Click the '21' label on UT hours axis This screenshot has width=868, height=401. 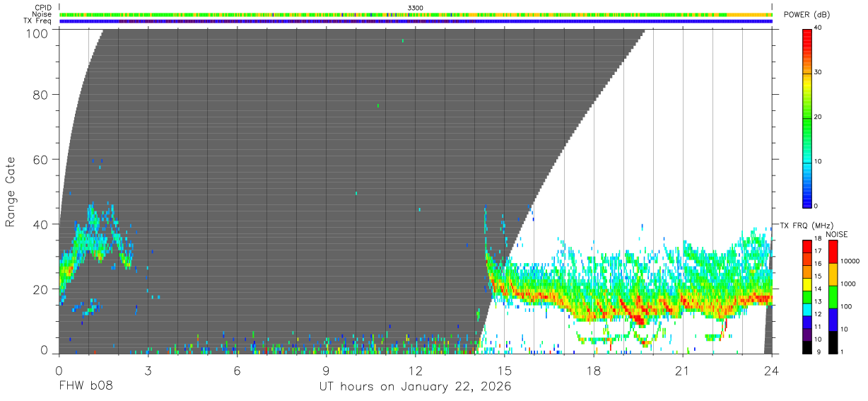coord(683,371)
